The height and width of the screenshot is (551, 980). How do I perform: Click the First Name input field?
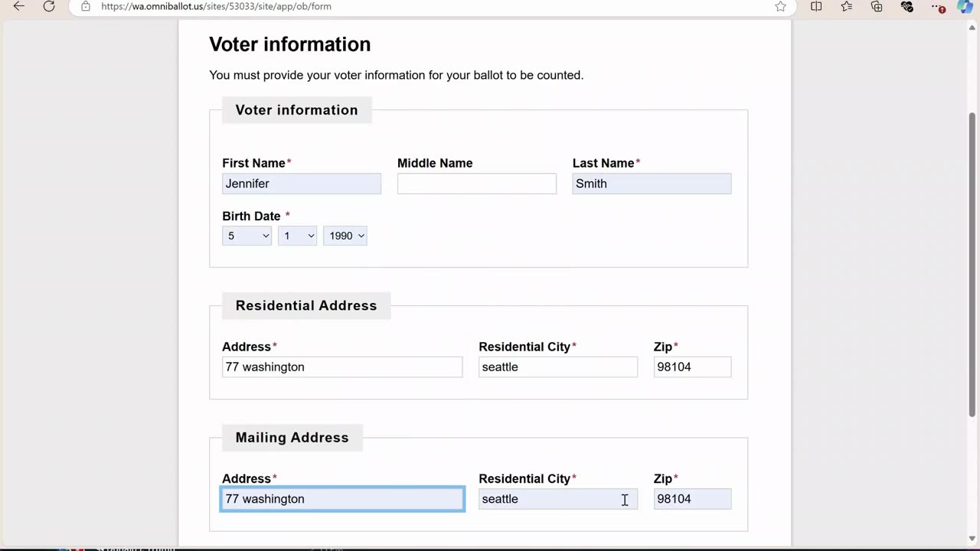tap(301, 184)
